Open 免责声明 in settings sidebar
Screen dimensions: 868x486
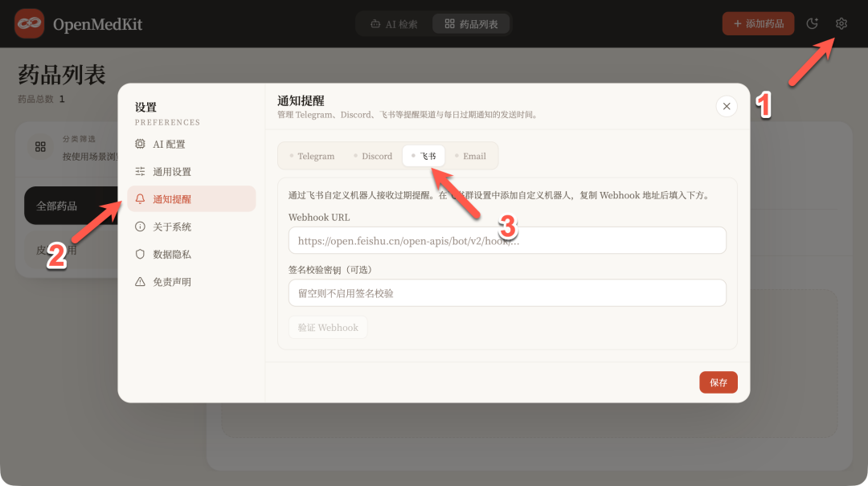pyautogui.click(x=191, y=282)
